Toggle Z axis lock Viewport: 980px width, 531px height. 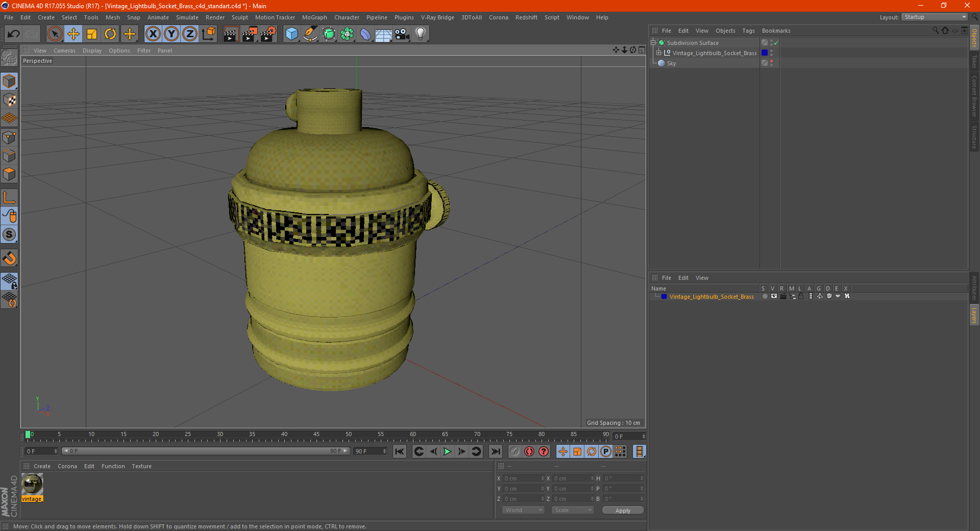pyautogui.click(x=190, y=34)
